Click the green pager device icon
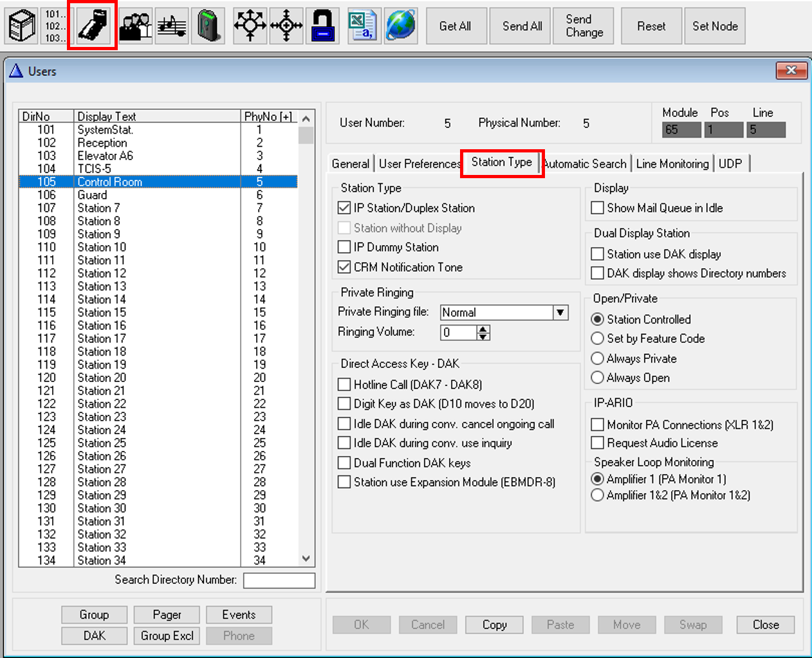Screen dimensions: 812x658 [x=208, y=26]
